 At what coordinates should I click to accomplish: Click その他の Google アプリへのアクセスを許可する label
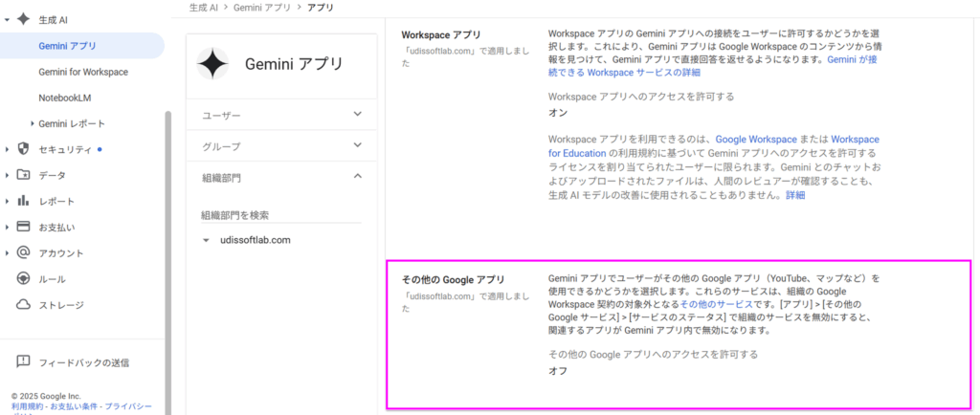pyautogui.click(x=653, y=355)
